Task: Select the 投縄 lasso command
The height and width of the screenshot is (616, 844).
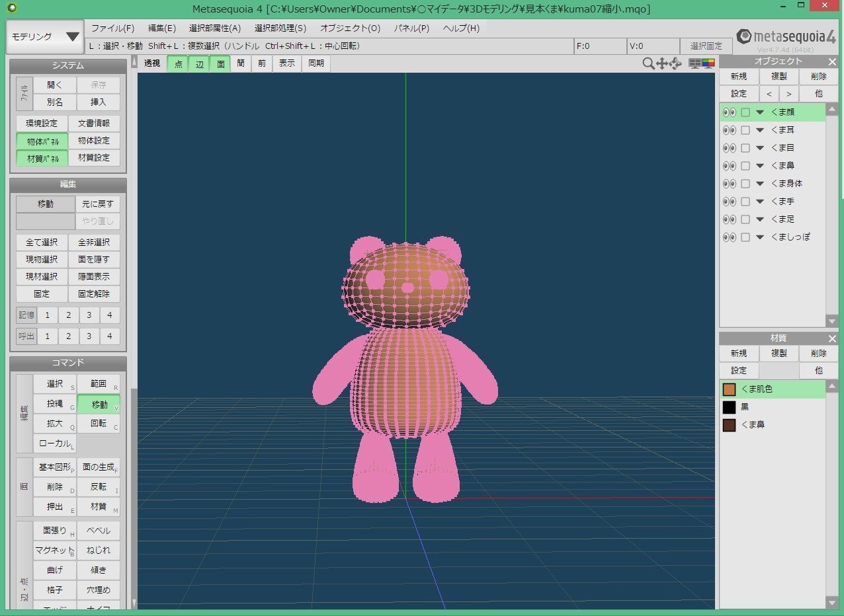Action: click(55, 404)
